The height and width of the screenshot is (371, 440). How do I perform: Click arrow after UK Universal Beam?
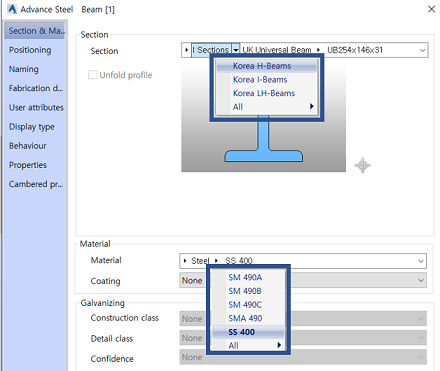tap(319, 50)
